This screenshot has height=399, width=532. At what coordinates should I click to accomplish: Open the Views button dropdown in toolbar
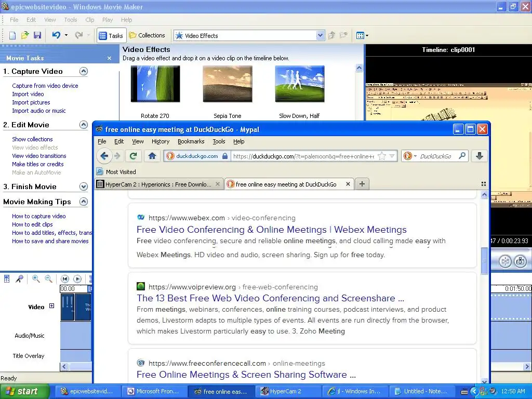pos(362,35)
